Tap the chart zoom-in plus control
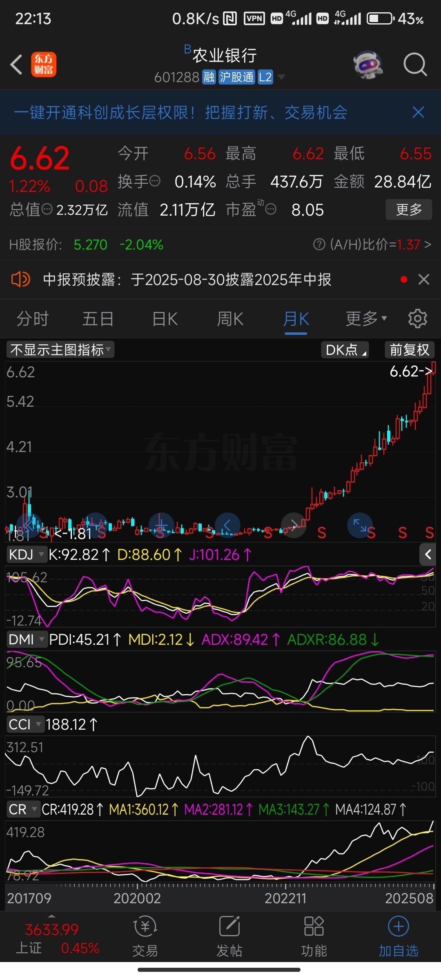Viewport: 441px width, 980px height. [161, 525]
